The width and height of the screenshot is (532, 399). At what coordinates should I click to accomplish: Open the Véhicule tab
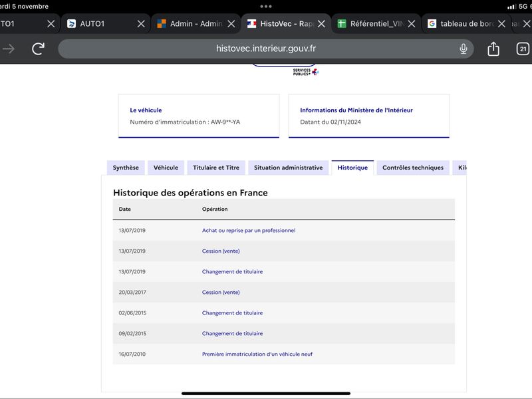[x=166, y=168]
